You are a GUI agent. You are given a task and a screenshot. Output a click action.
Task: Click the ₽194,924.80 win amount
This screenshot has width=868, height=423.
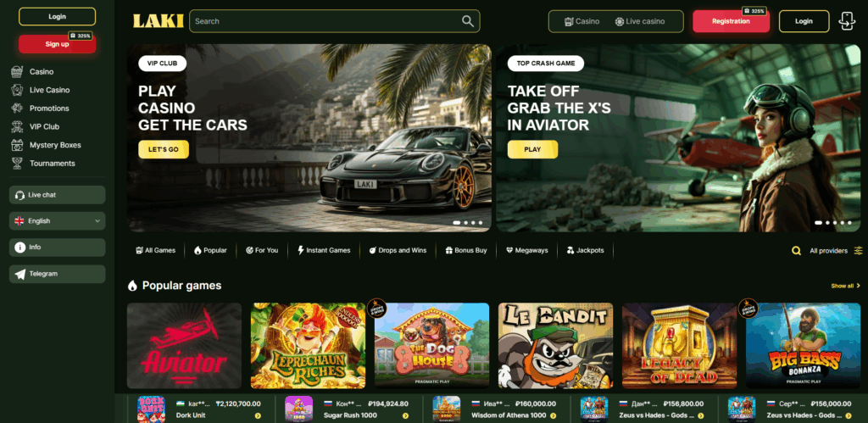[x=387, y=404]
